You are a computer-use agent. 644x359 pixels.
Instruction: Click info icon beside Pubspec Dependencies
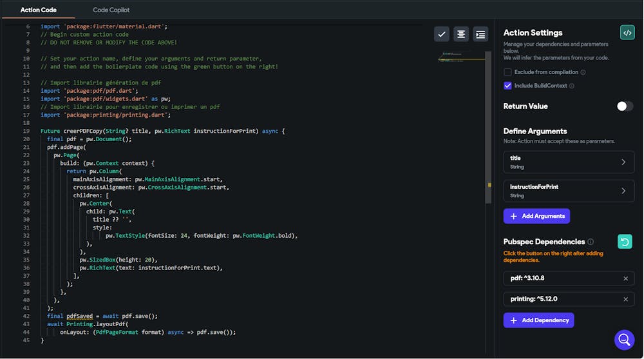pos(591,242)
